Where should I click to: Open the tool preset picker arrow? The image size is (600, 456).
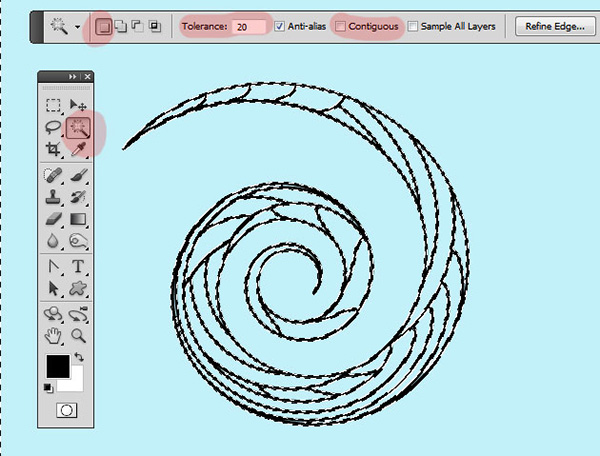click(x=78, y=27)
